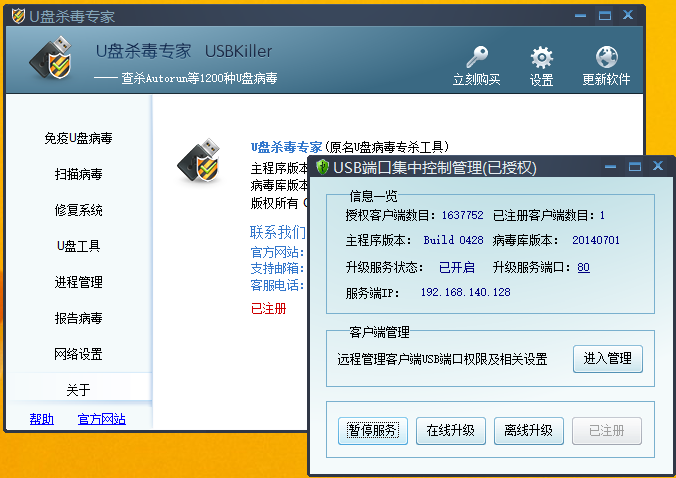This screenshot has width=676, height=478.
Task: Click the disabled 已注册 button
Action: tap(607, 431)
